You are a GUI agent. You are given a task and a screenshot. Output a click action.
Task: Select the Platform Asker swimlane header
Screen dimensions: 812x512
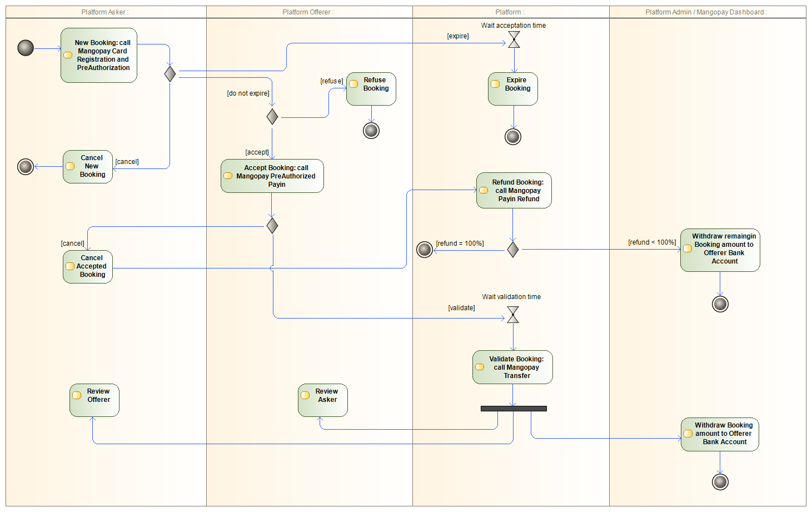[106, 12]
